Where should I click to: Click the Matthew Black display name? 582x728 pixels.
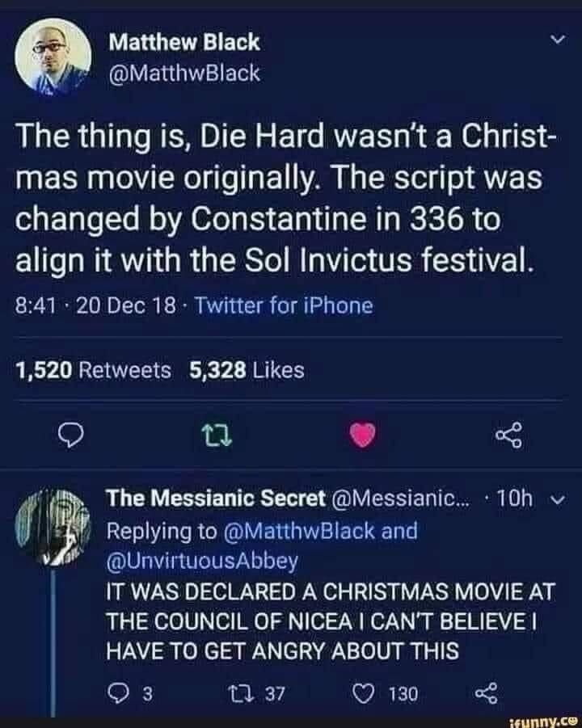[x=183, y=41]
